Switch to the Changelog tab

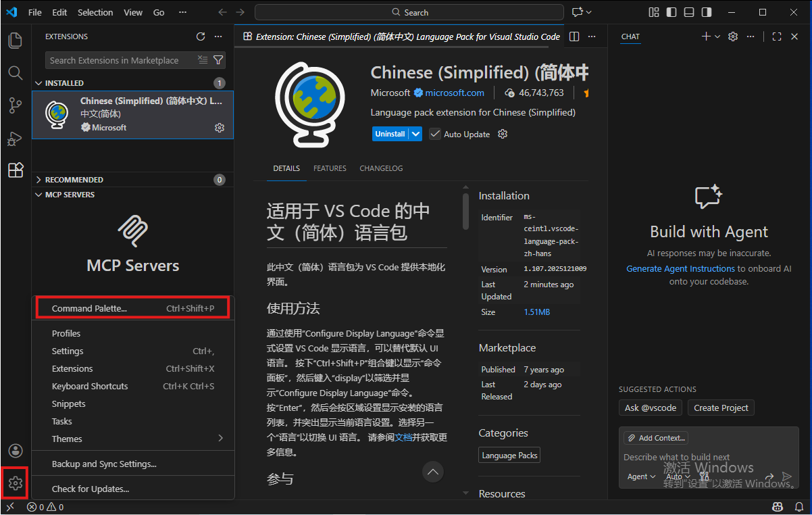point(381,168)
